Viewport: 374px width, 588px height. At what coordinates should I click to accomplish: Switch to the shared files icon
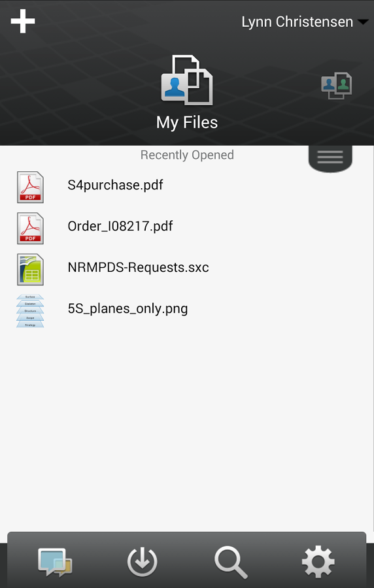[337, 86]
